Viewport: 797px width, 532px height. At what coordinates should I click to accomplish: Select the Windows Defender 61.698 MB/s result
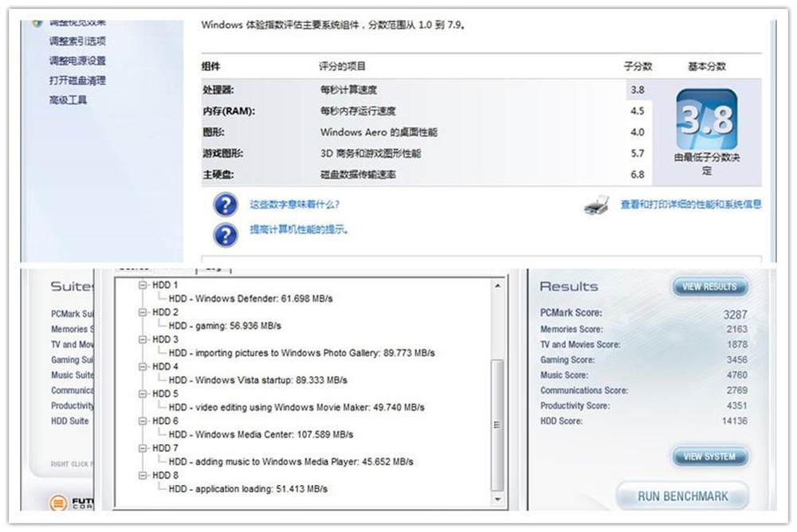[250, 299]
